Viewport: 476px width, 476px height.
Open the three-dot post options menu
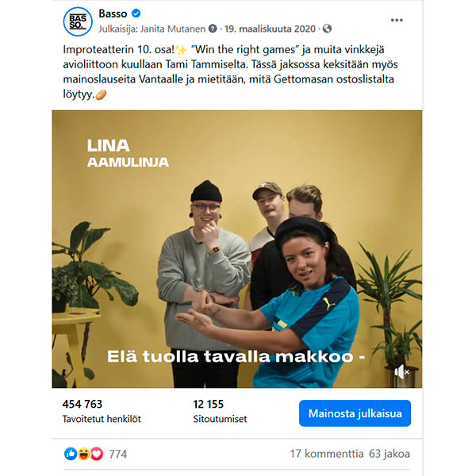397,21
